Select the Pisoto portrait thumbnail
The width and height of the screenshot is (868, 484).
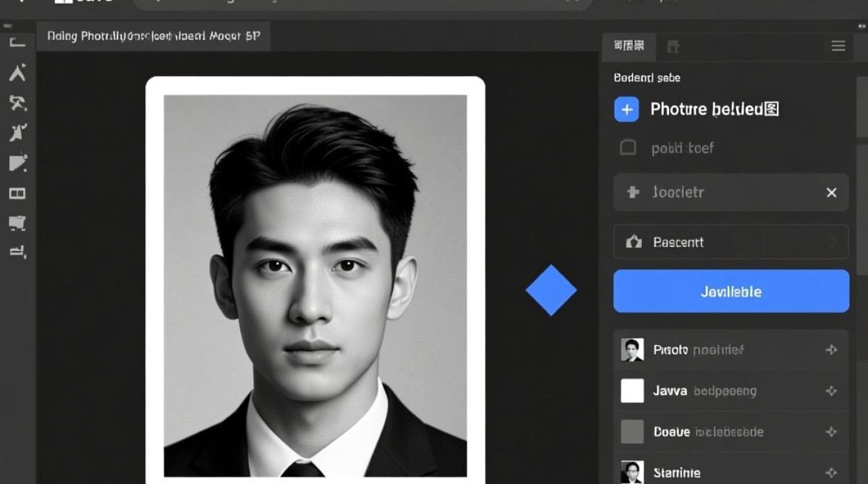point(632,350)
